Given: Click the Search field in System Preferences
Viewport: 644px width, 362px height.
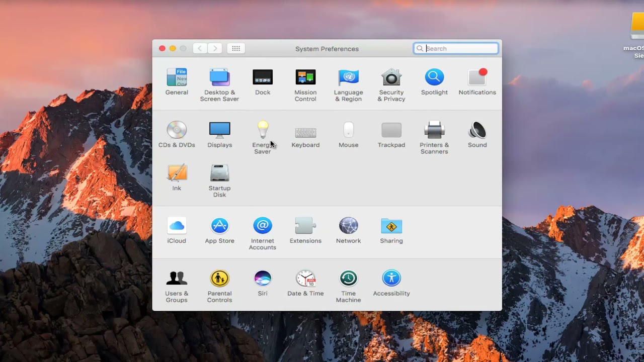Looking at the screenshot, I should [x=456, y=48].
